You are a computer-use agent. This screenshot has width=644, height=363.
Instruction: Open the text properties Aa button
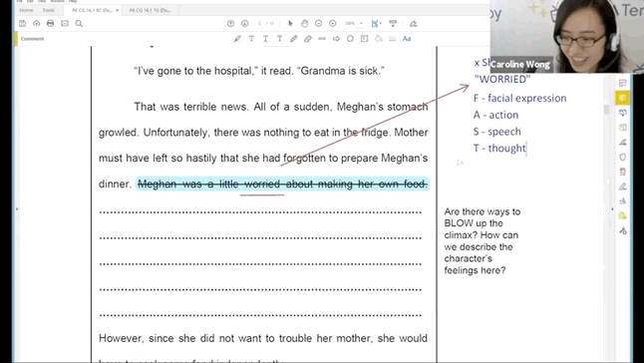(407, 39)
